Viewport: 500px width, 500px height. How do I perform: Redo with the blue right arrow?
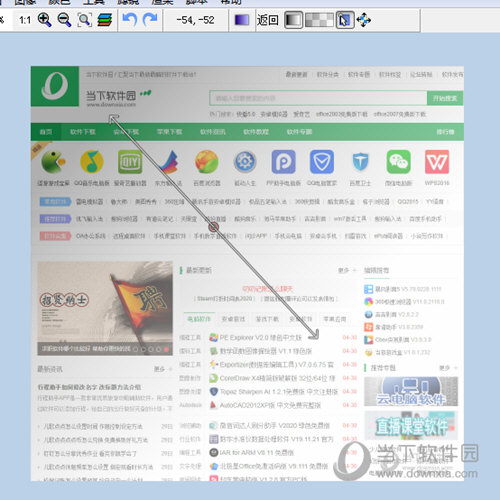[x=150, y=20]
